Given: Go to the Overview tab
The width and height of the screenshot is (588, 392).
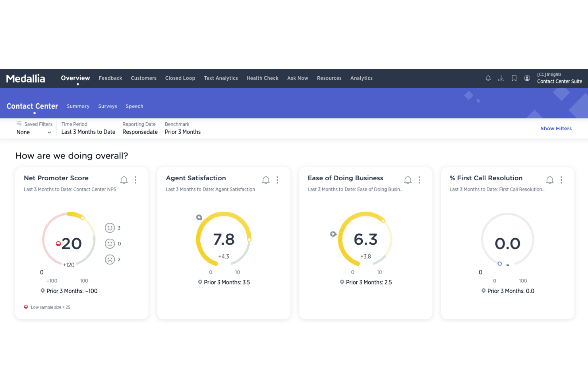Looking at the screenshot, I should (x=75, y=78).
